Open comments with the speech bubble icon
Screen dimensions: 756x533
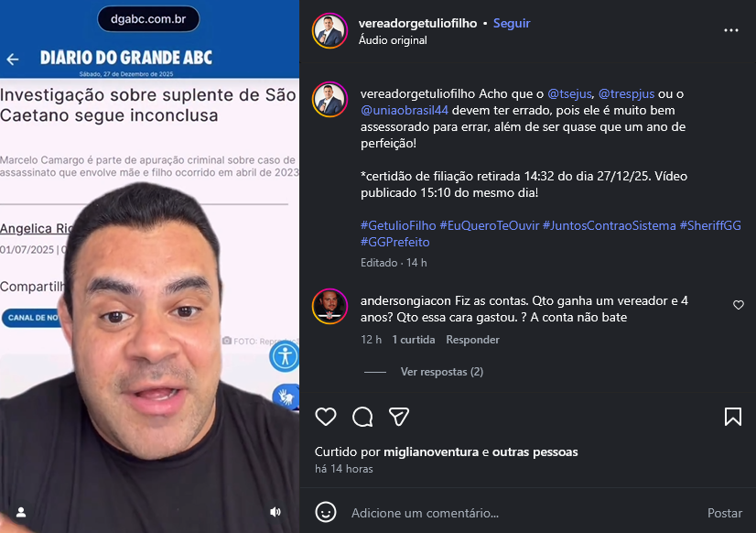(x=362, y=417)
